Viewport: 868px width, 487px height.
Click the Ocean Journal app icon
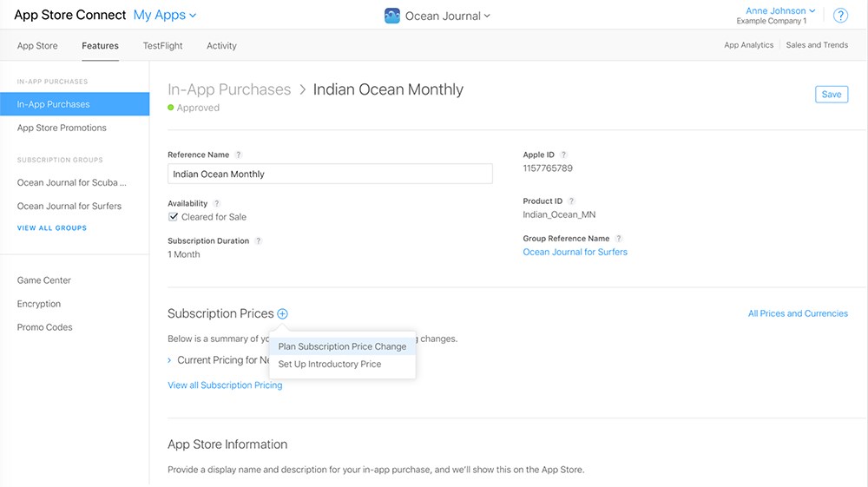pos(392,16)
